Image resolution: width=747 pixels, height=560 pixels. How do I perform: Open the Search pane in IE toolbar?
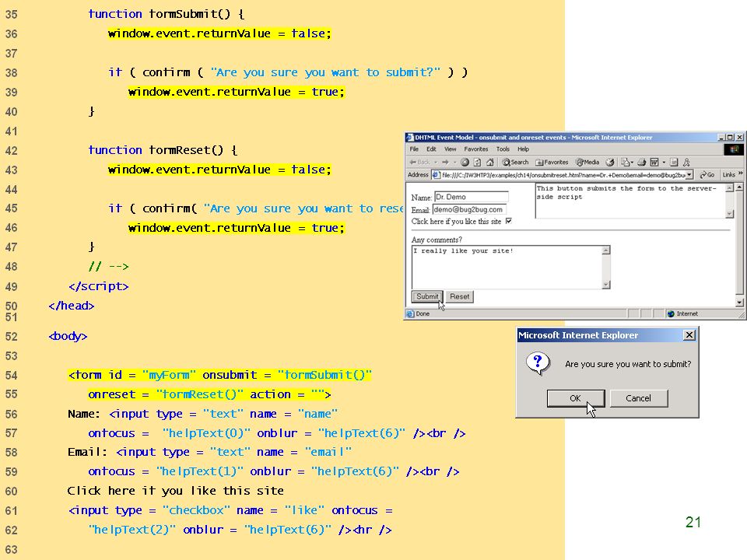pyautogui.click(x=515, y=163)
